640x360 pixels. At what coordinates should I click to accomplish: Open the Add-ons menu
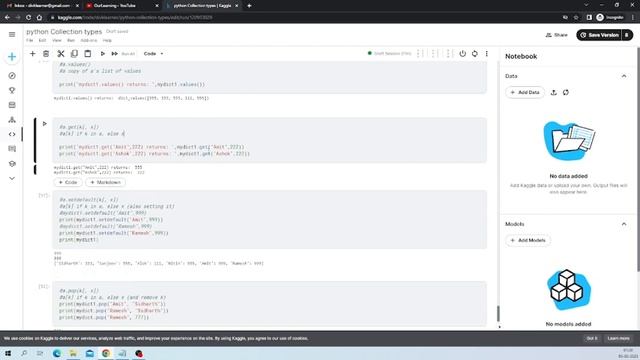89,40
